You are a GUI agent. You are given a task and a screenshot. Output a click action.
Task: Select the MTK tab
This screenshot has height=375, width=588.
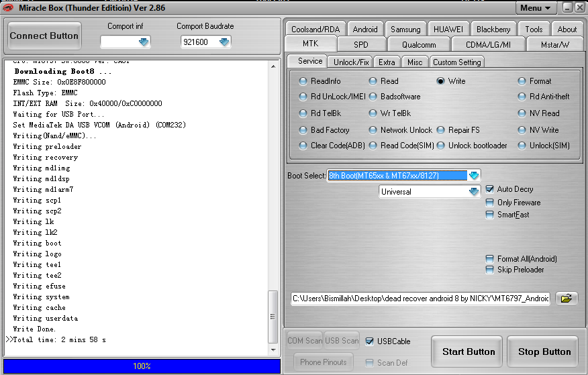pos(311,44)
